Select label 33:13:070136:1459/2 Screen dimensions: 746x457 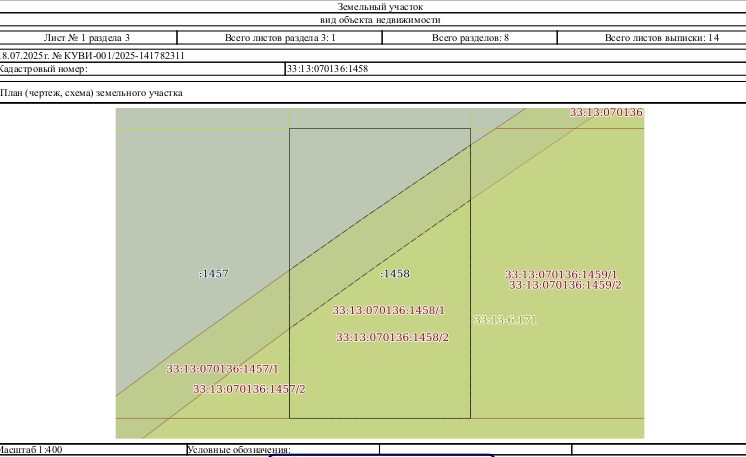565,285
